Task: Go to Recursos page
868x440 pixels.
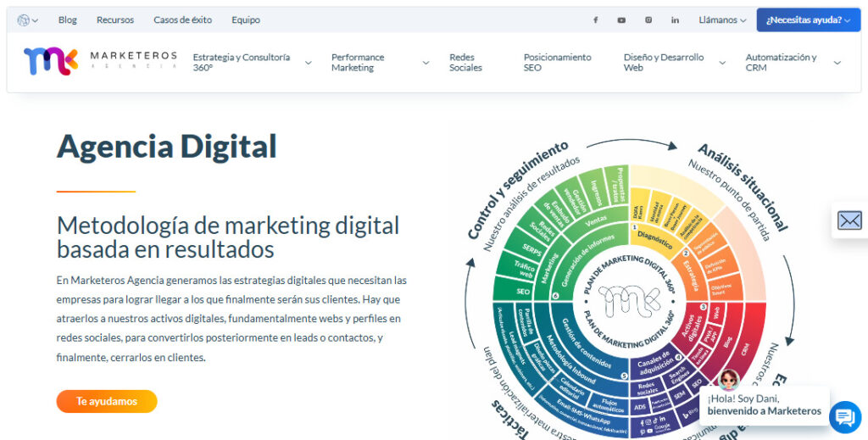Action: (x=115, y=20)
